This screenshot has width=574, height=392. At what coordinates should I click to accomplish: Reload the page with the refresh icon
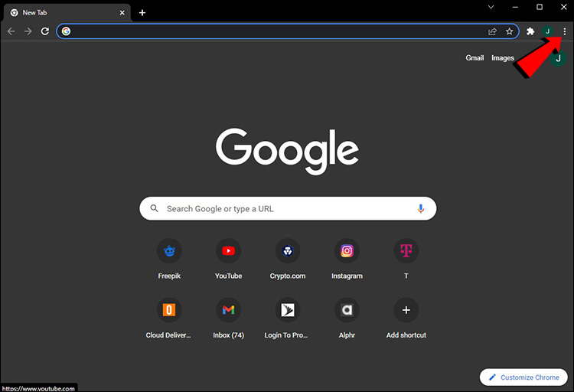(45, 31)
